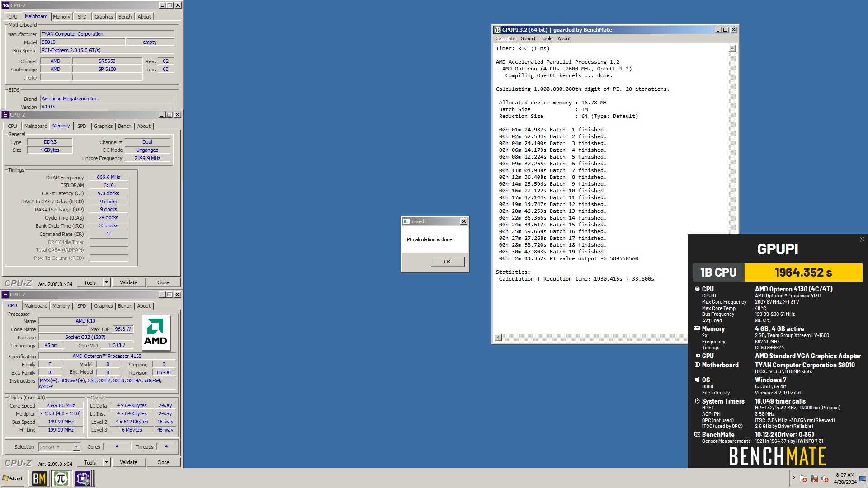Close the Finish dialog
Image resolution: width=868 pixels, height=488 pixels.
pos(464,221)
